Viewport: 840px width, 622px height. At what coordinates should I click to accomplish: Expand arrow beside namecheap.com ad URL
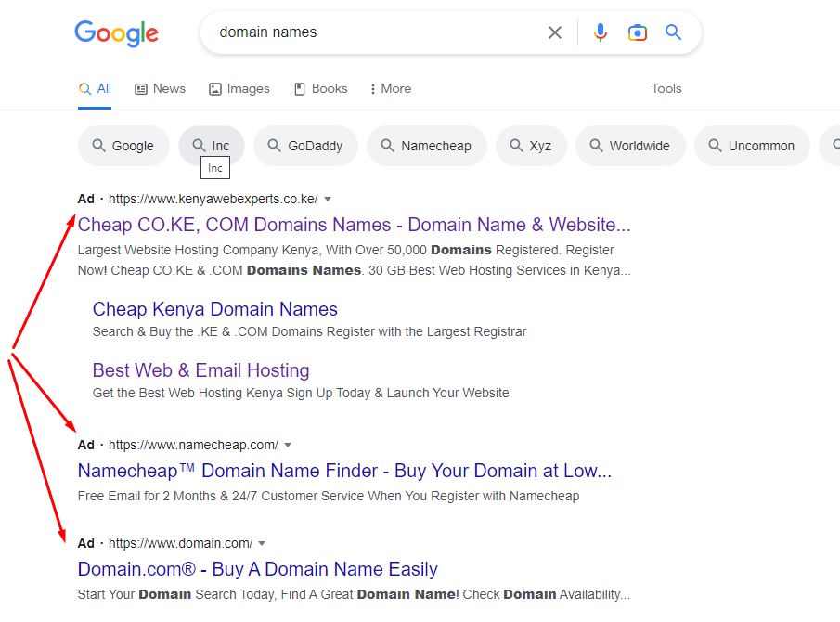pos(288,446)
